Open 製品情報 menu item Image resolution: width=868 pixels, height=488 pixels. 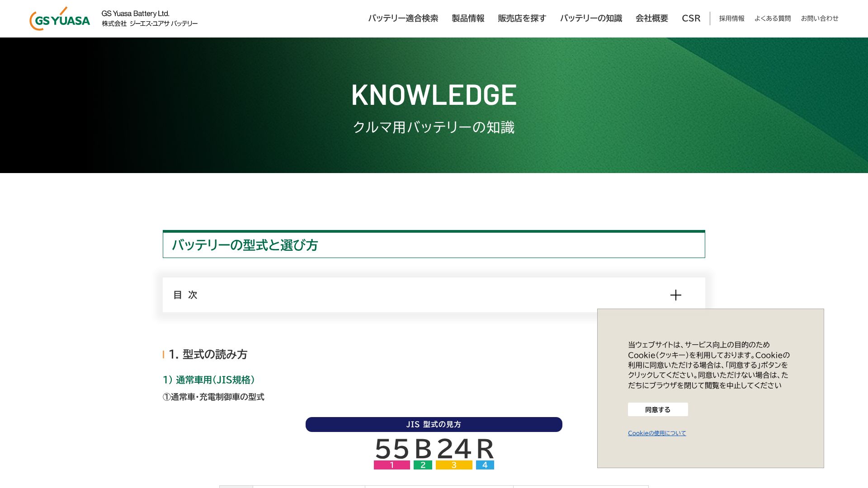468,19
